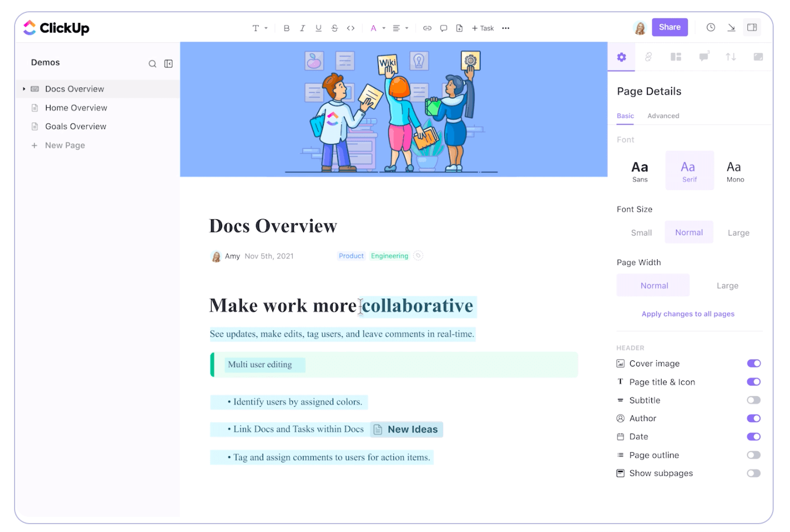Insert a link using the link icon
The height and width of the screenshot is (532, 790).
click(x=427, y=27)
